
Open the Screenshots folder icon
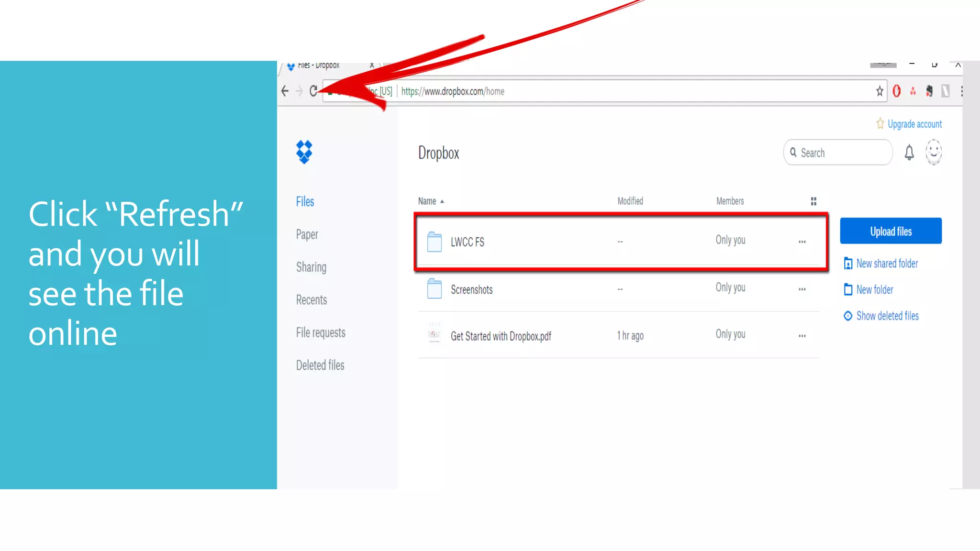[434, 289]
